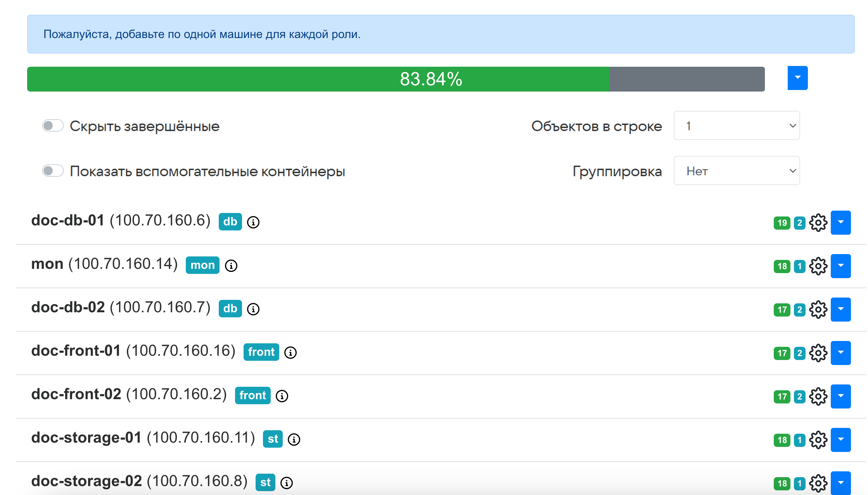Image resolution: width=868 pixels, height=495 pixels.
Task: Click the 'front' role badge on doc-front-02
Action: click(252, 396)
